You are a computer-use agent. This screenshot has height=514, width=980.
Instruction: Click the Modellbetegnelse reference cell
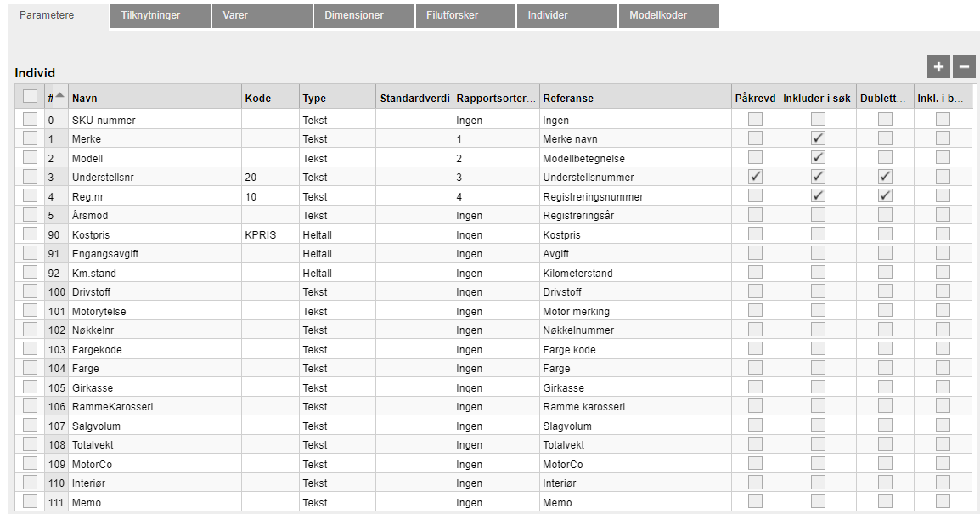[635, 158]
